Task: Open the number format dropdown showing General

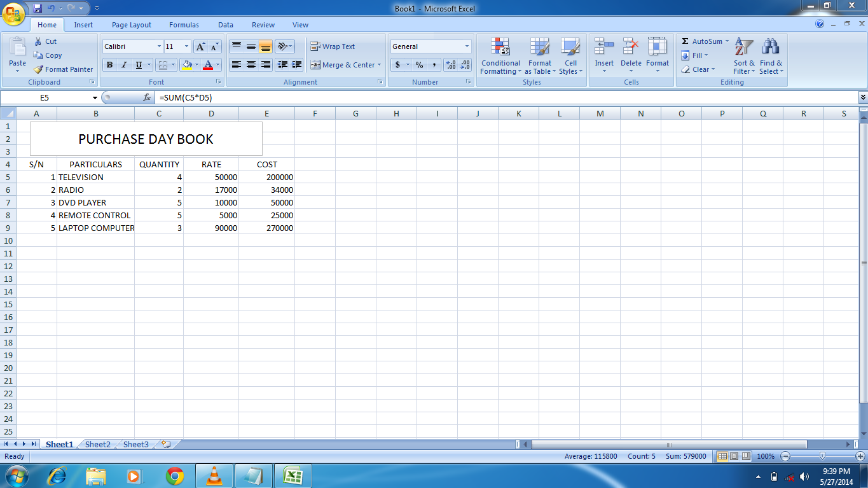Action: [467, 46]
